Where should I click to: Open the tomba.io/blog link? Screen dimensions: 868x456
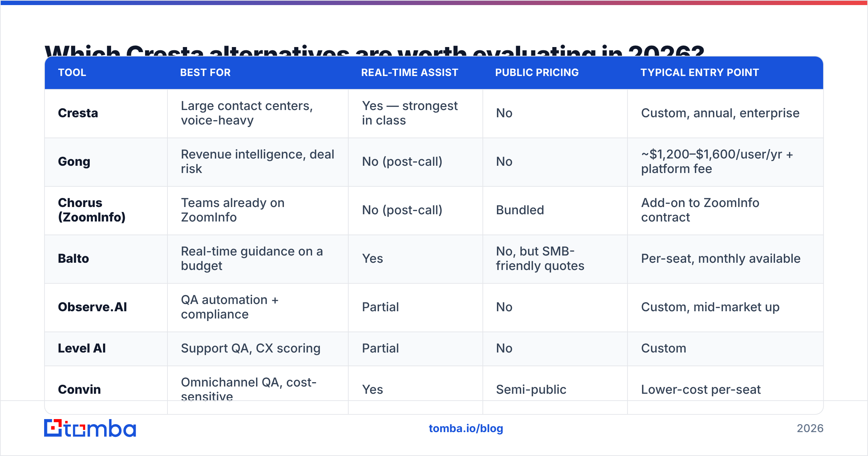point(466,428)
